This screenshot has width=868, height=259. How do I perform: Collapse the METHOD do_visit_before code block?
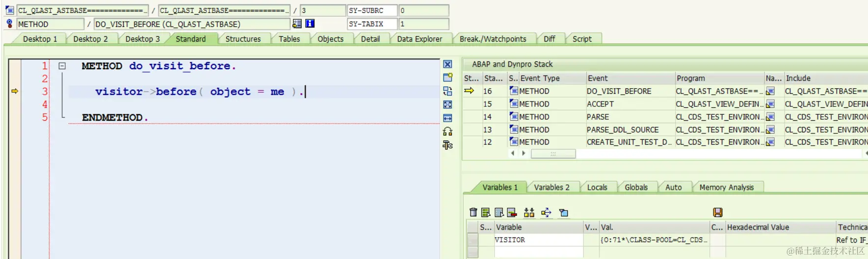point(62,66)
